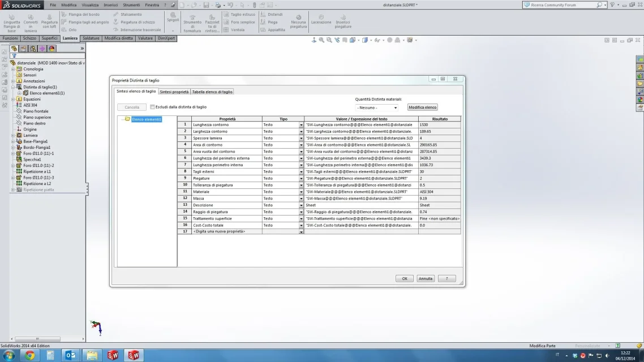644x362 pixels.
Task: Select Piano frontale in feature tree
Action: click(x=36, y=111)
